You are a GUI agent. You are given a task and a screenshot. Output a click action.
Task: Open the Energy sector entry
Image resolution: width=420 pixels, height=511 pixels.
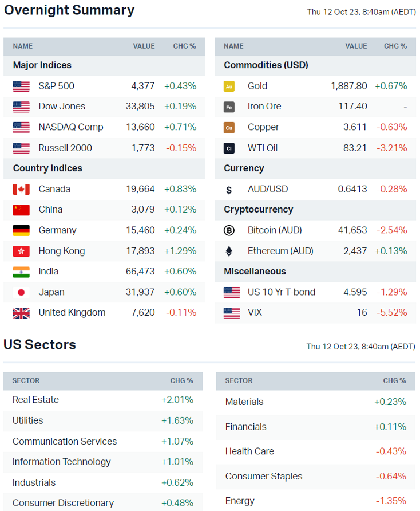(240, 501)
